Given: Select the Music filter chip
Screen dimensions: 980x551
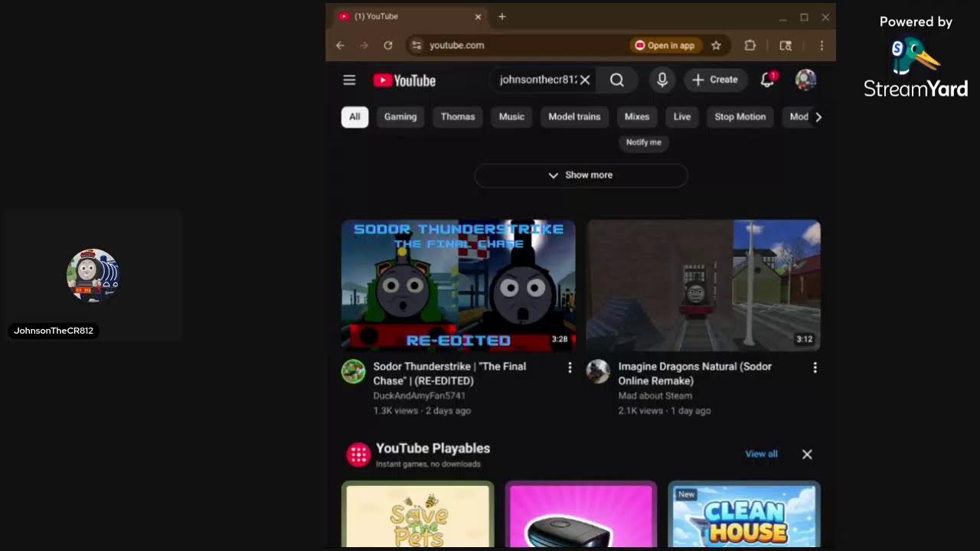Looking at the screenshot, I should pyautogui.click(x=511, y=117).
